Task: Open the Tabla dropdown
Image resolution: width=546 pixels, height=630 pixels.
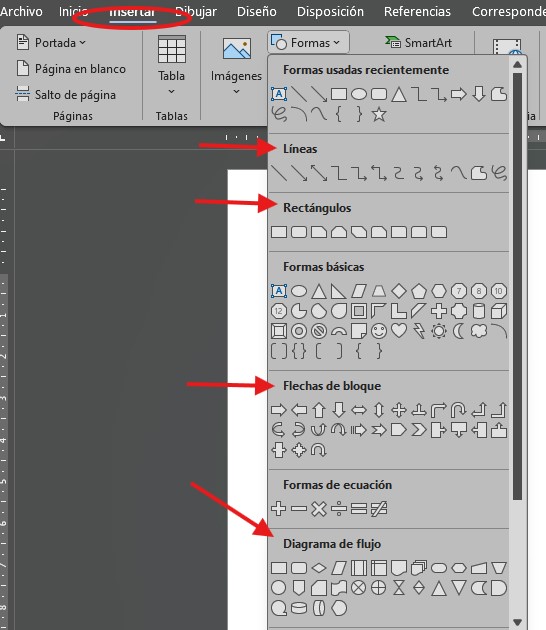Action: click(172, 66)
